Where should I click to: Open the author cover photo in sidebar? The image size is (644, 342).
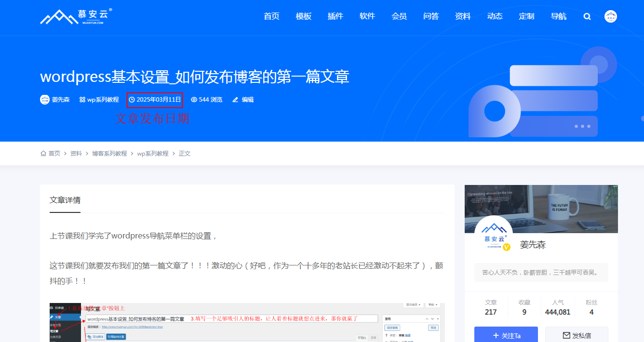tap(541, 209)
